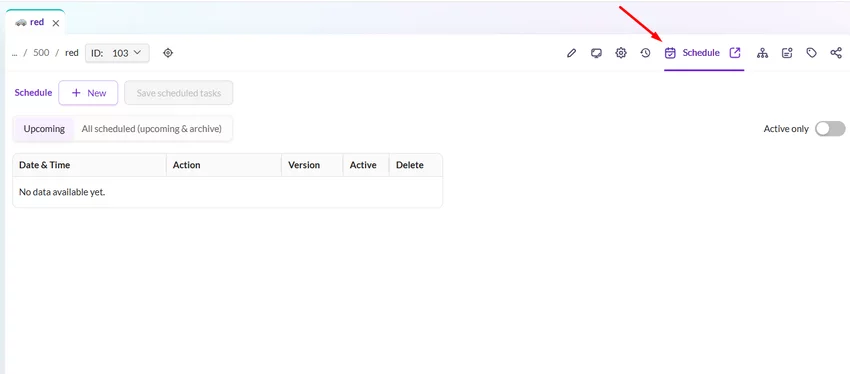This screenshot has width=850, height=374.
Task: Click the 500 breadcrumb link
Action: [x=41, y=53]
